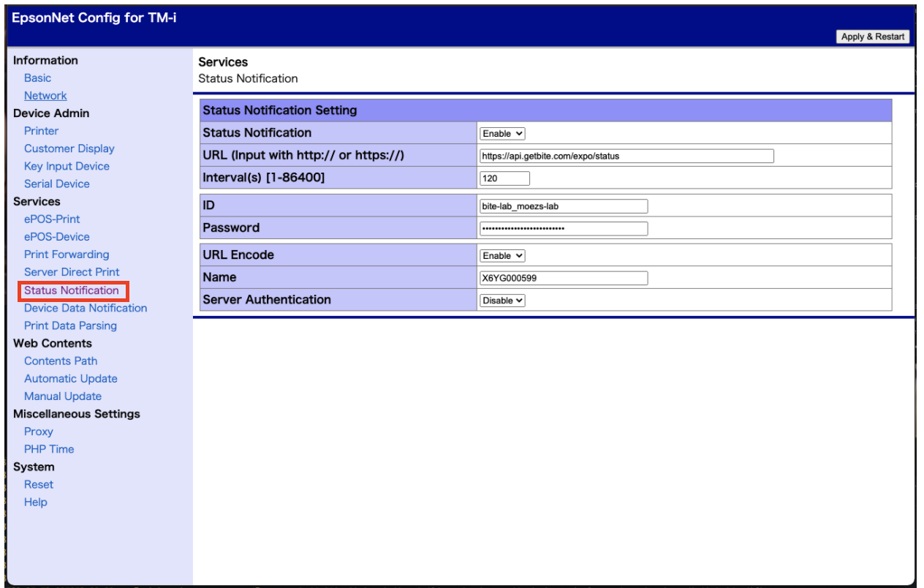Open the ePOS-Device service page

(57, 236)
